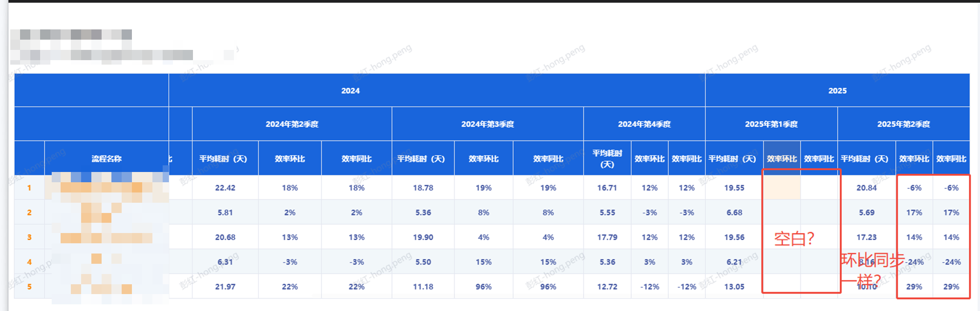
Task: Click 效率环比 header under 2024年第3季度
Action: 484,158
